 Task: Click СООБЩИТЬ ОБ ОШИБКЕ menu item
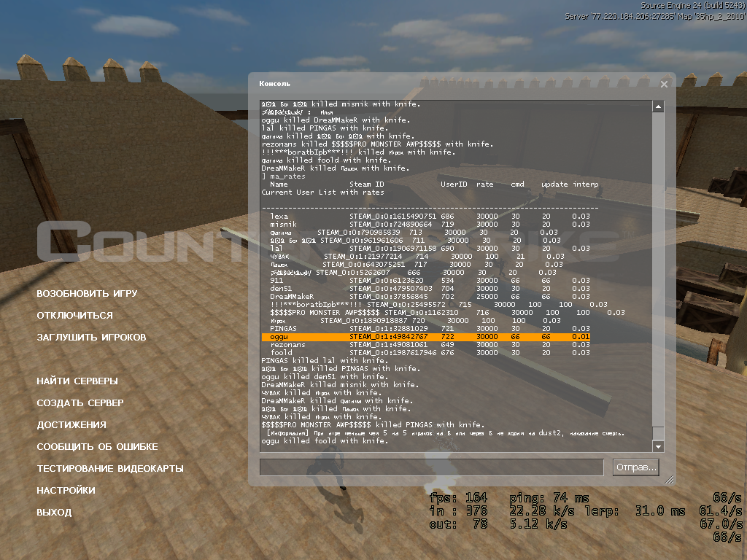point(97,447)
